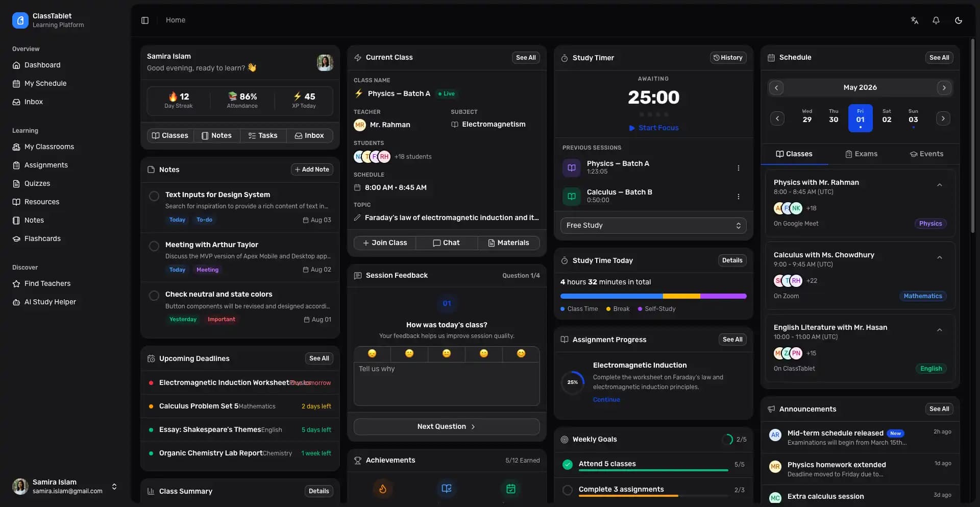
Task: Uncheck the 'Attend 5 classes' goal
Action: pos(567,465)
